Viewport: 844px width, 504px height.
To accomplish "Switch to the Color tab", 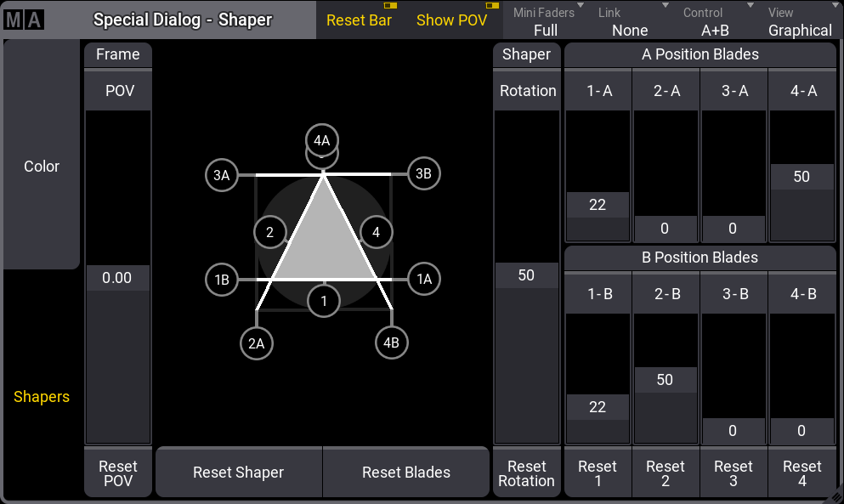I will (42, 167).
